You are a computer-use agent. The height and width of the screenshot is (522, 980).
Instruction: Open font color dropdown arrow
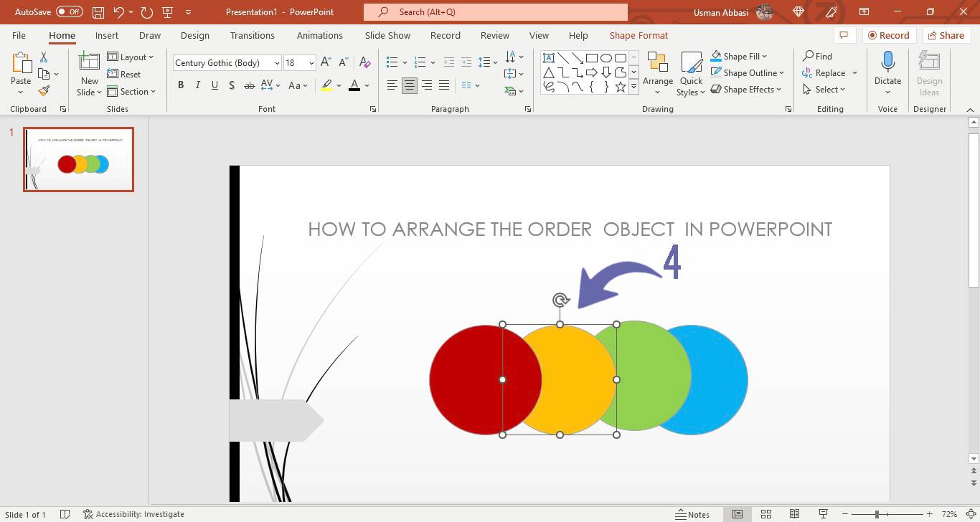point(367,85)
